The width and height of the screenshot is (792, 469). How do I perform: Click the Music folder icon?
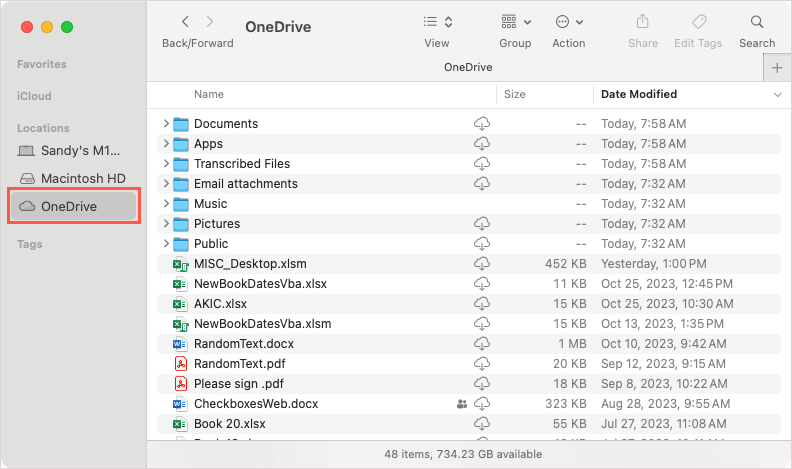(181, 204)
